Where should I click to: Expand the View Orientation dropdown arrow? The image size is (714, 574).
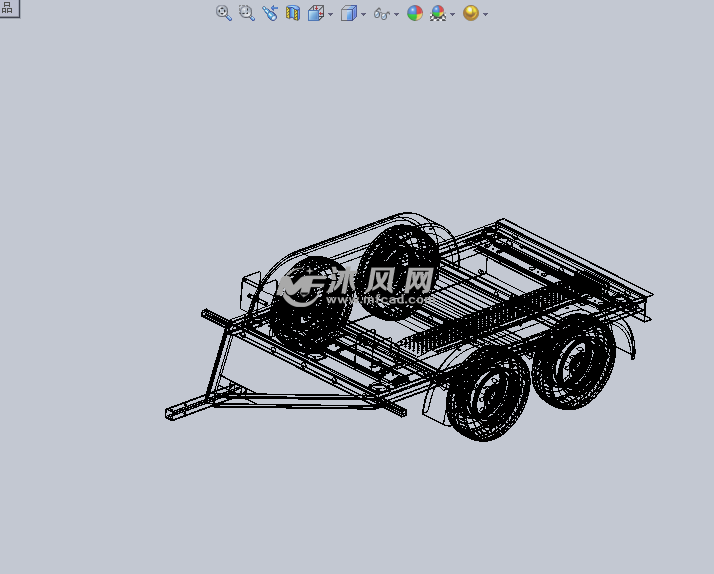coord(331,14)
